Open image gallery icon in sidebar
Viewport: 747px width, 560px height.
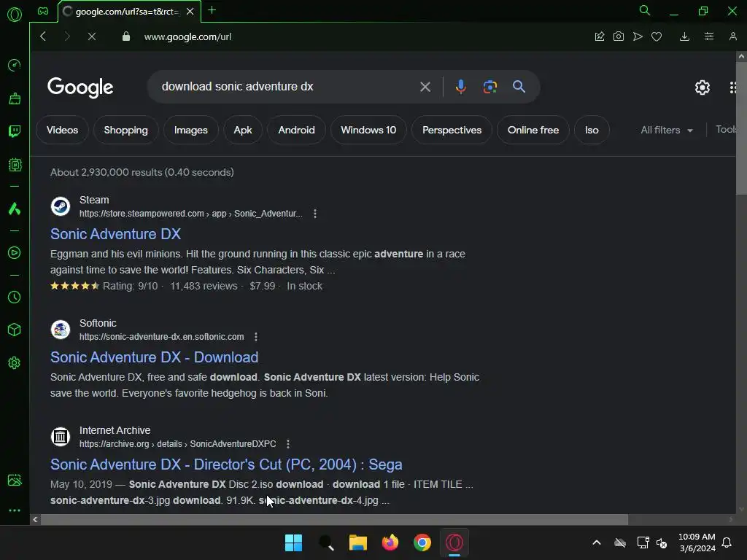coord(15,480)
